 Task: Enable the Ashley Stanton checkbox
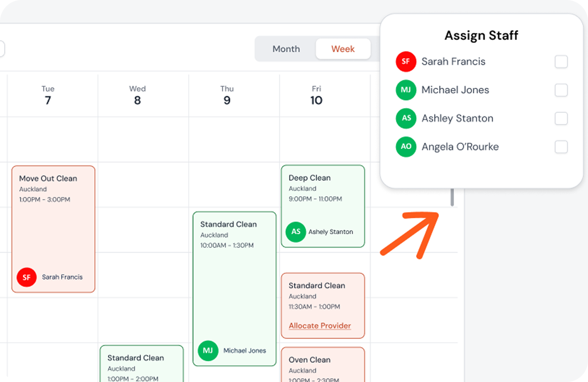click(561, 118)
